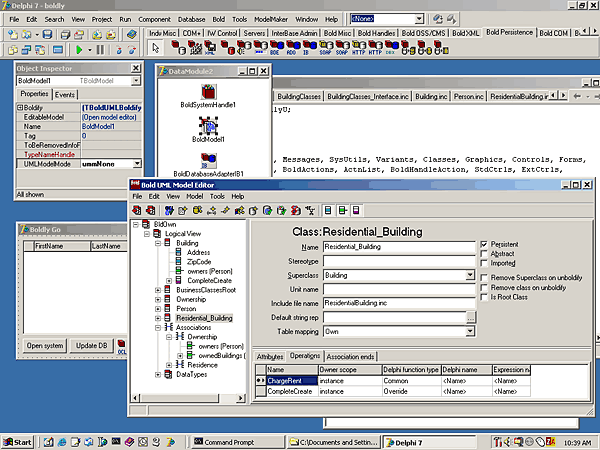Click the purple filter icon in Model Editor toolbar
Viewport: 600px width, 450px height.
356,210
